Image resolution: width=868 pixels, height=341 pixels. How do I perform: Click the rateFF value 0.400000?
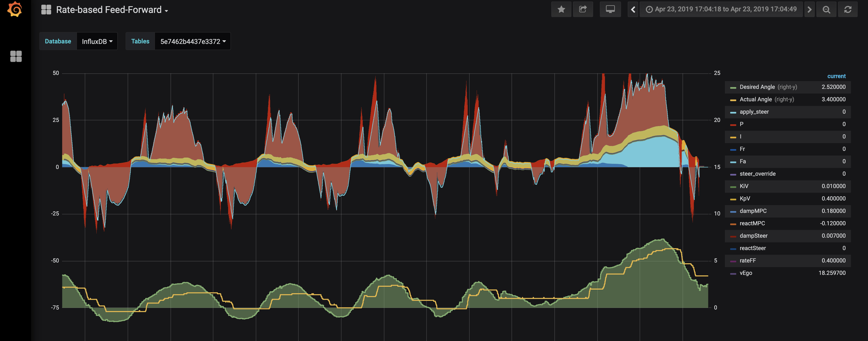coord(833,260)
